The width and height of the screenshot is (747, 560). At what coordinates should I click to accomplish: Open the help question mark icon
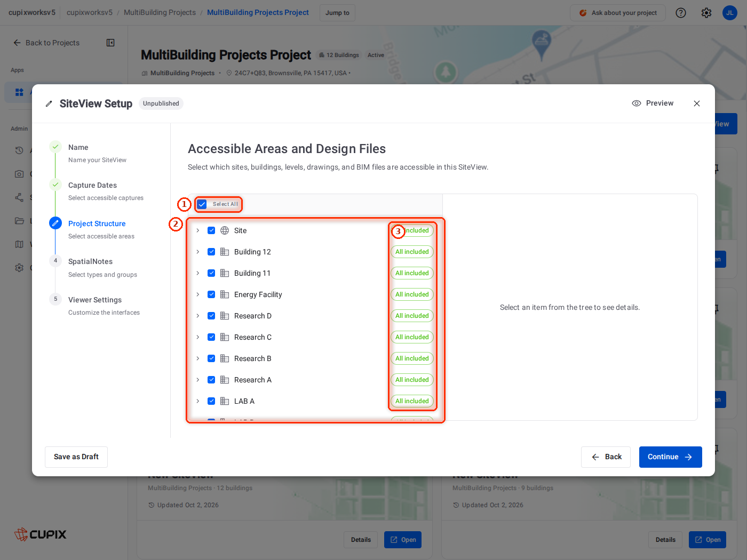tap(681, 13)
